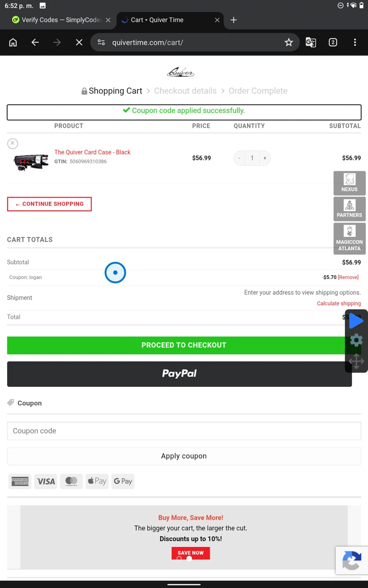This screenshot has height=588, width=368.
Task: Focus the Coupon code input field
Action: pos(184,431)
